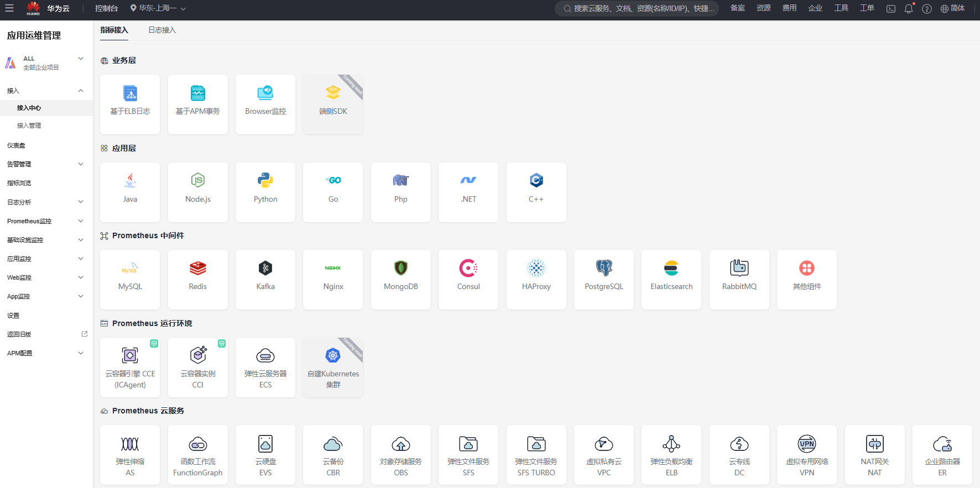Open the 企业路由器 ER card

(x=942, y=455)
